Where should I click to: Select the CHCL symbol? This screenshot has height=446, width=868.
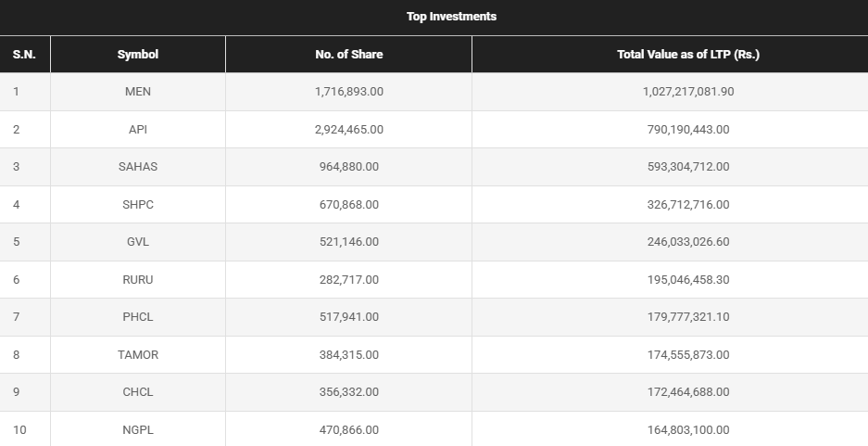tap(137, 392)
